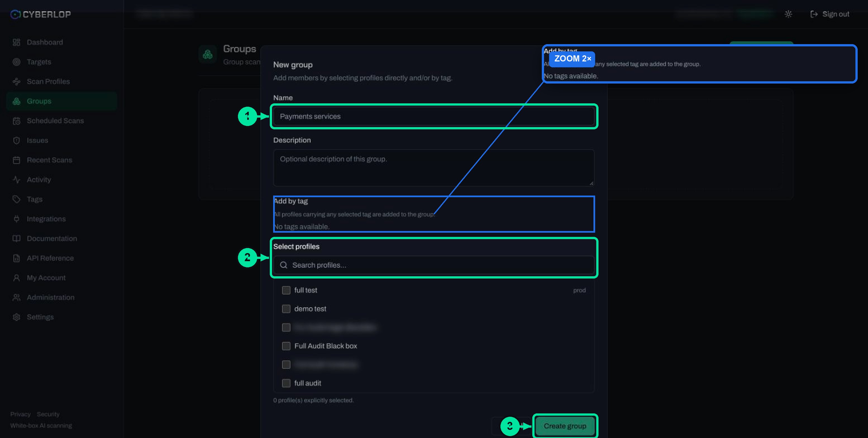Open the Documentation book icon
The image size is (868, 438).
[x=16, y=239]
